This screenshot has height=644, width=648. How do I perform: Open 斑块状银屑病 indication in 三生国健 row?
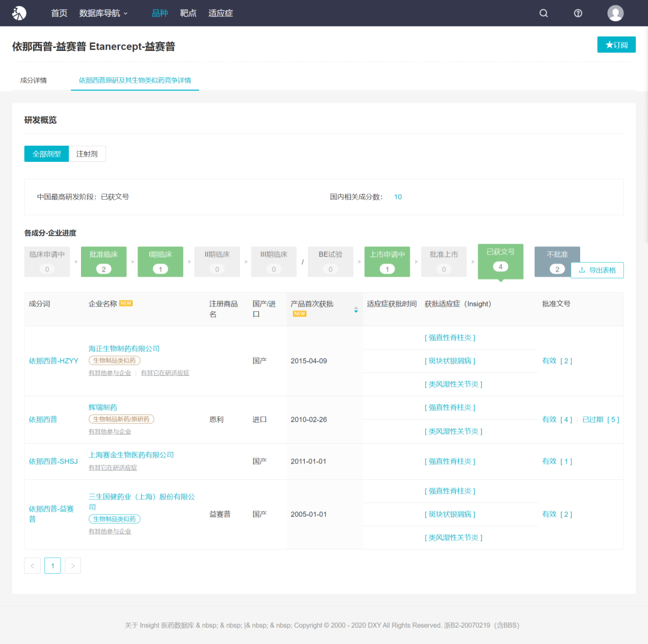pos(449,514)
